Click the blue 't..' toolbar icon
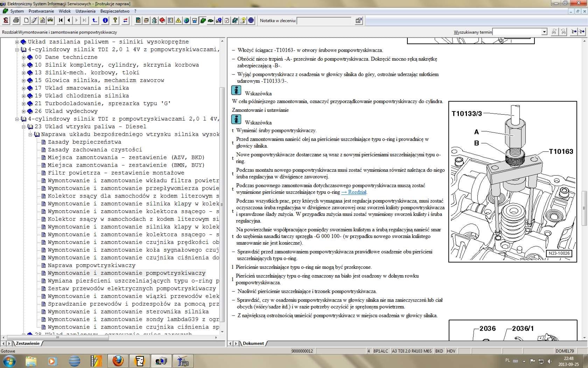Image resolution: width=588 pixels, height=368 pixels. tap(95, 20)
